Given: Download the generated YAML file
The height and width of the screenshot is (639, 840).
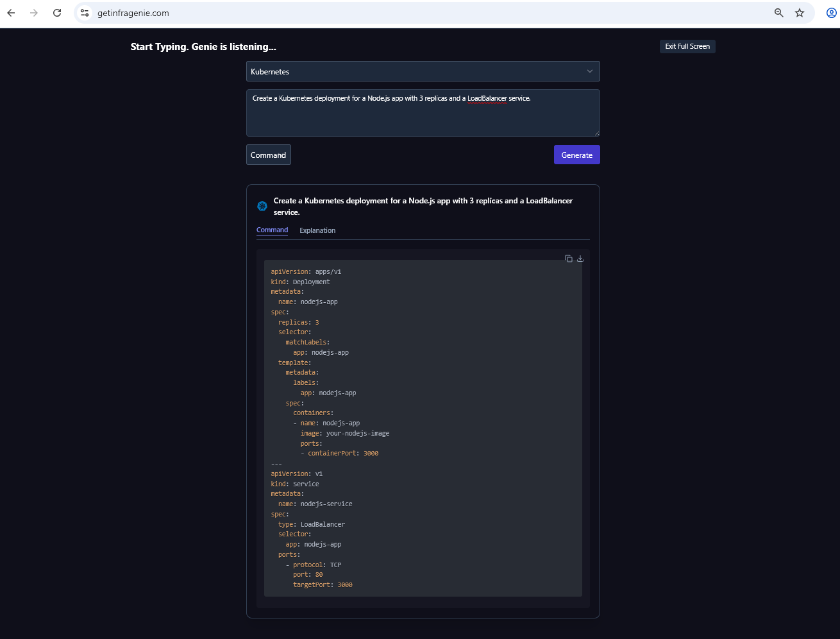Looking at the screenshot, I should pos(580,259).
